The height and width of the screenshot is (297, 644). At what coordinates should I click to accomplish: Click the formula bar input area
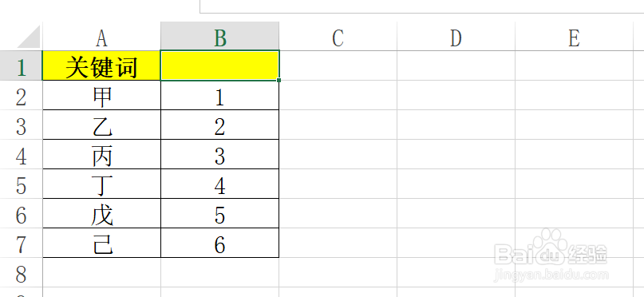[422, 6]
